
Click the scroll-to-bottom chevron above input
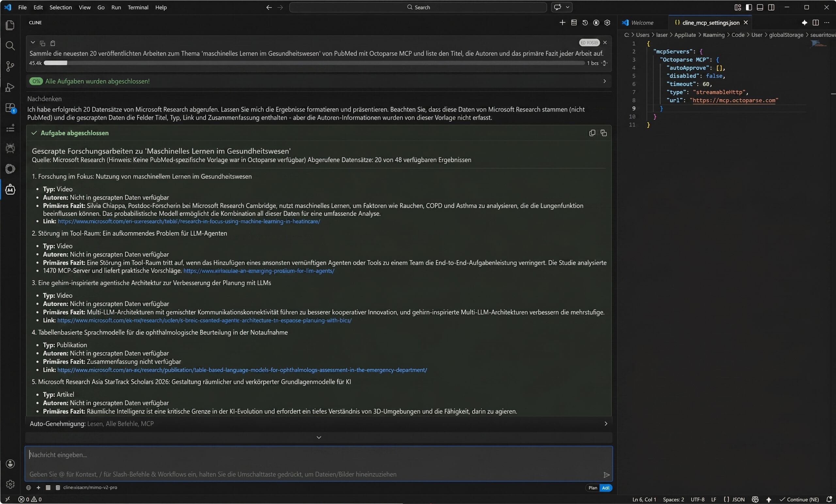[319, 437]
